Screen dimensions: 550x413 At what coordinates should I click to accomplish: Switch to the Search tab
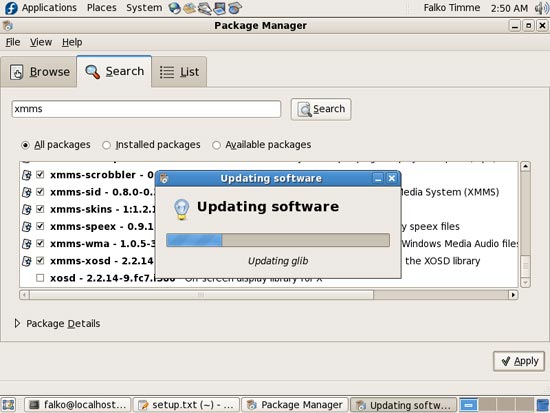[x=114, y=71]
